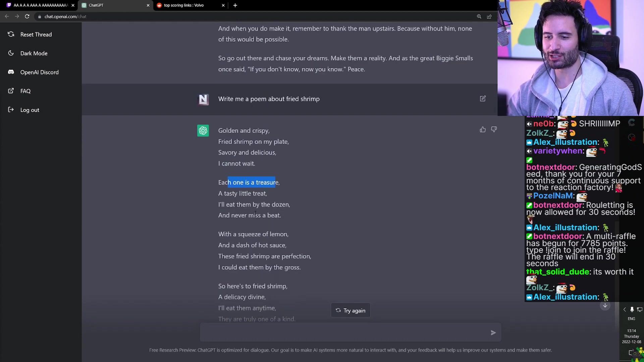Click the Free Research Preview disclaimer text
The image size is (644, 362).
click(351, 350)
